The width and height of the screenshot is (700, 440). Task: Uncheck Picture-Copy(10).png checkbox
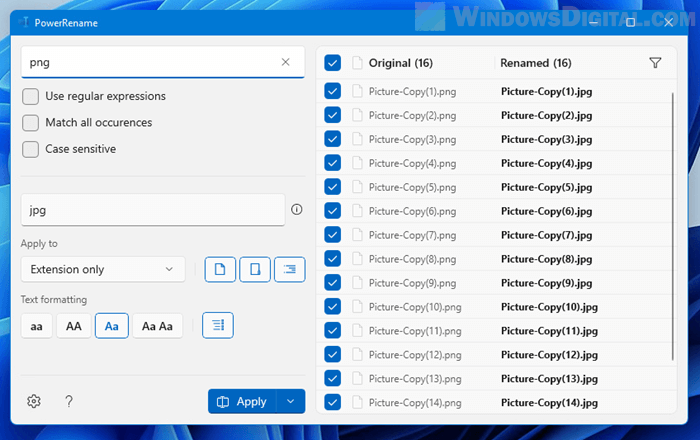coord(333,307)
